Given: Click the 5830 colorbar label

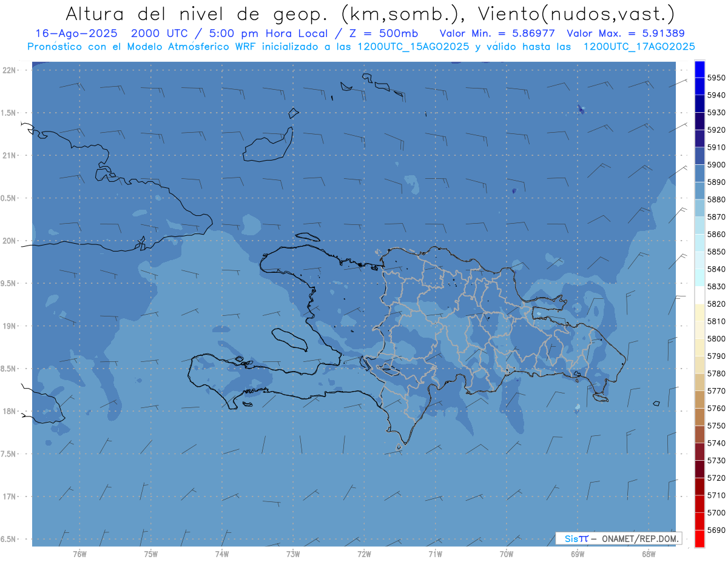Looking at the screenshot, I should (716, 287).
